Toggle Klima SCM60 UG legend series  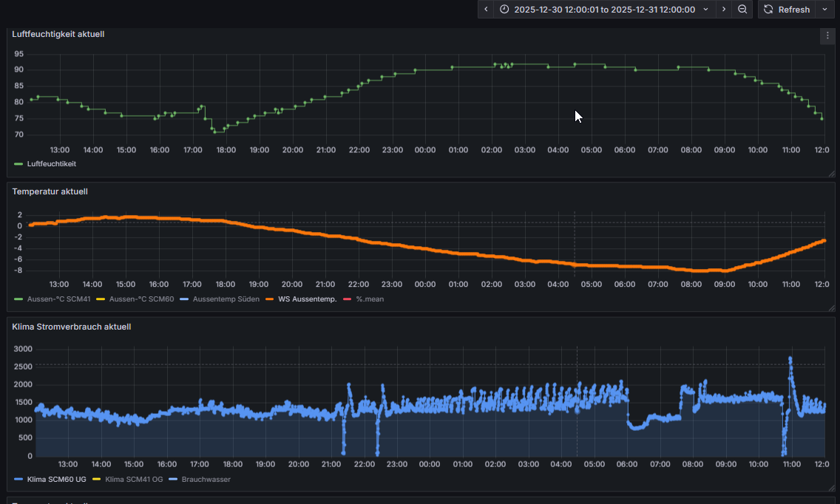pyautogui.click(x=55, y=480)
